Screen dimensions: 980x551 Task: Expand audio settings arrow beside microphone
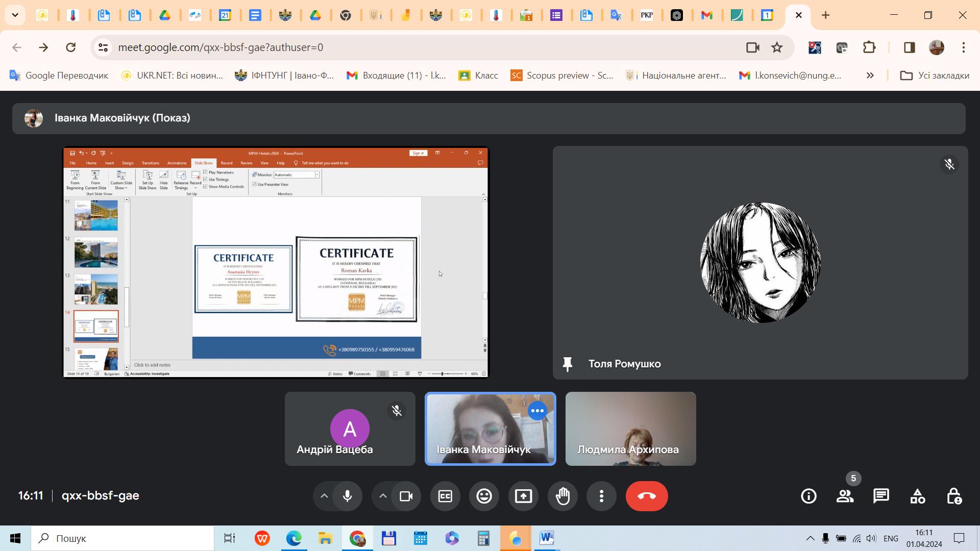[324, 496]
